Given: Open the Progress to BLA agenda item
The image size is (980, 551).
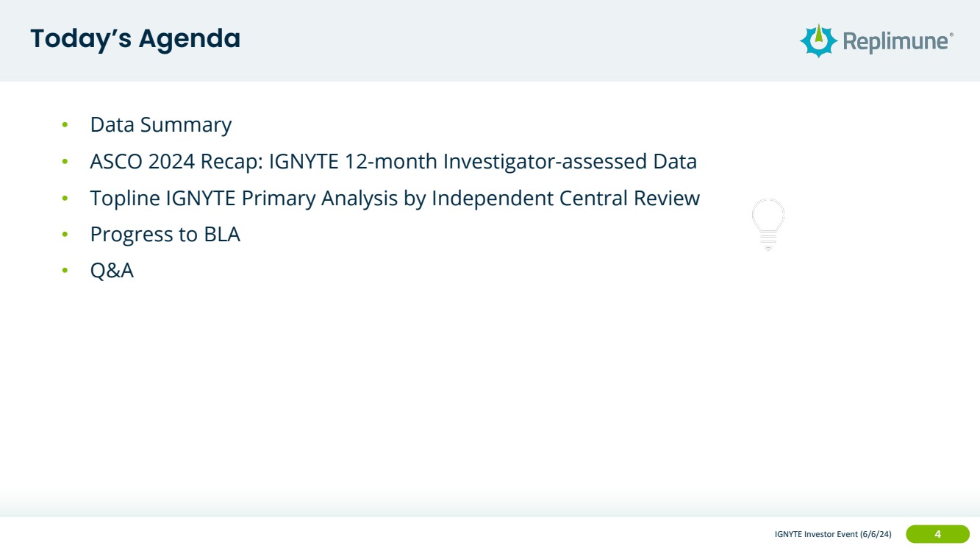Looking at the screenshot, I should coord(165,234).
